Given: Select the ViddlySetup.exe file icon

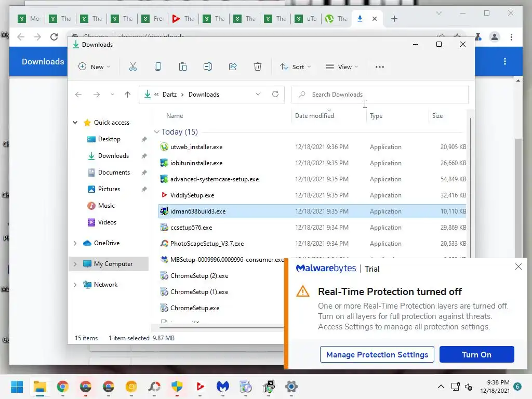Looking at the screenshot, I should (164, 195).
